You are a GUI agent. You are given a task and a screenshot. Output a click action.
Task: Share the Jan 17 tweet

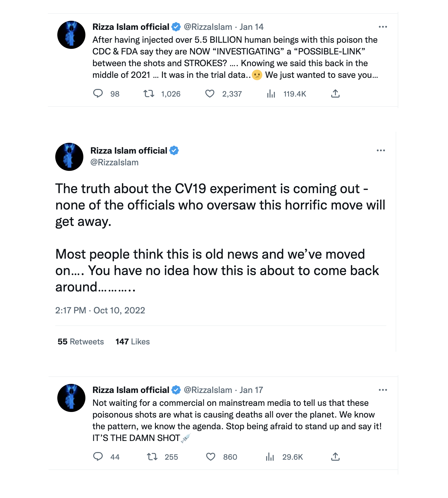[335, 457]
